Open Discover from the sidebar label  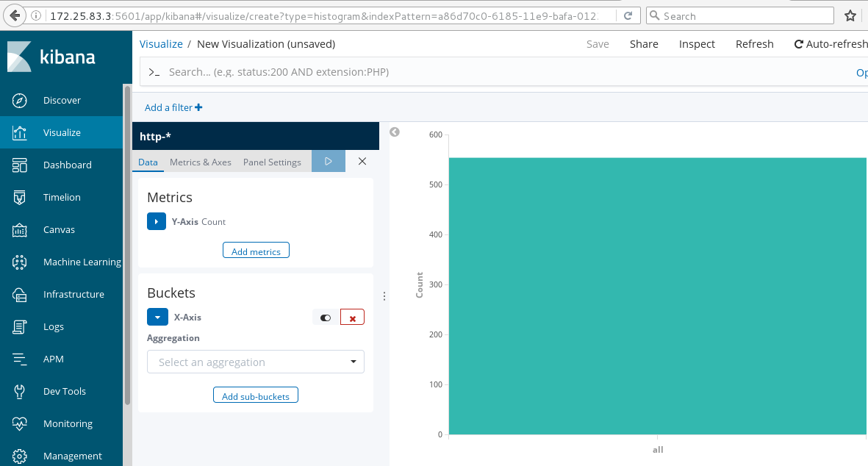click(62, 100)
